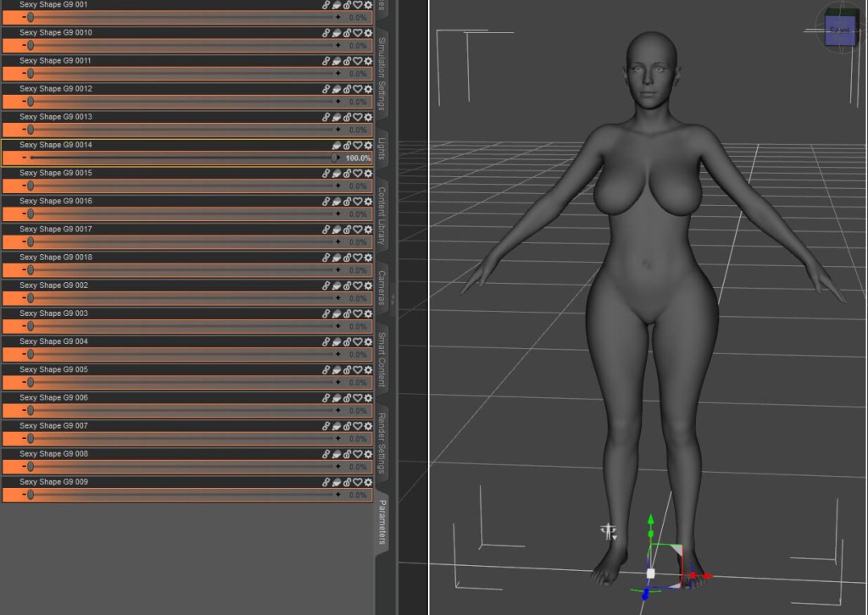Click the plus button on Sexy Shape G9 001

tap(338, 17)
